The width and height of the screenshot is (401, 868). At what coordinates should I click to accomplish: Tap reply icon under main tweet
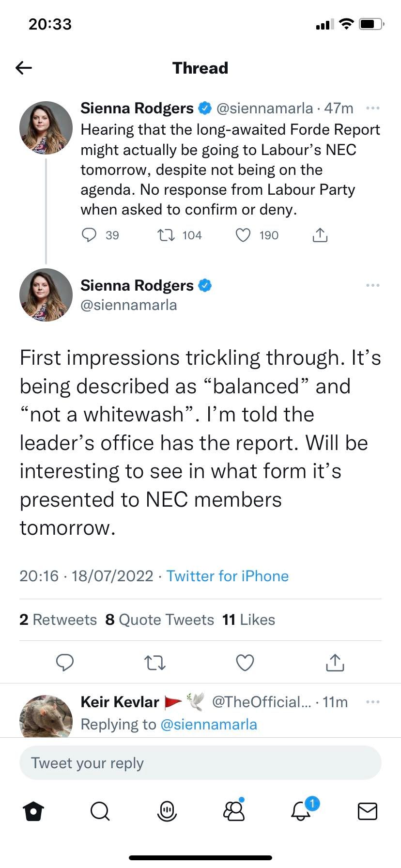coord(65,662)
